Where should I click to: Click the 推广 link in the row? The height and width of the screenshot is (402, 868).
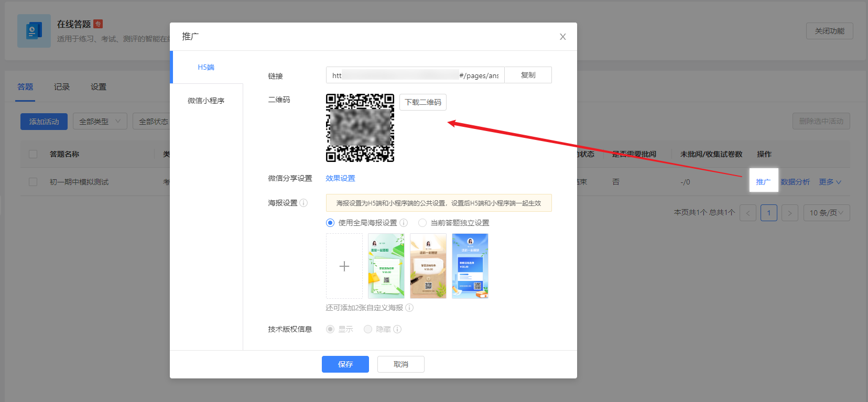coord(763,182)
